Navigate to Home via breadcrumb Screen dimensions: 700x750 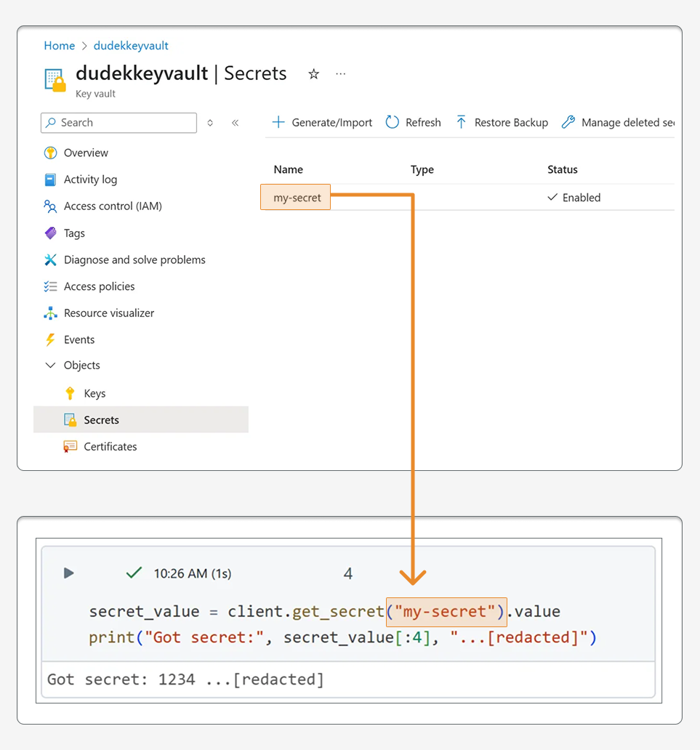click(60, 45)
